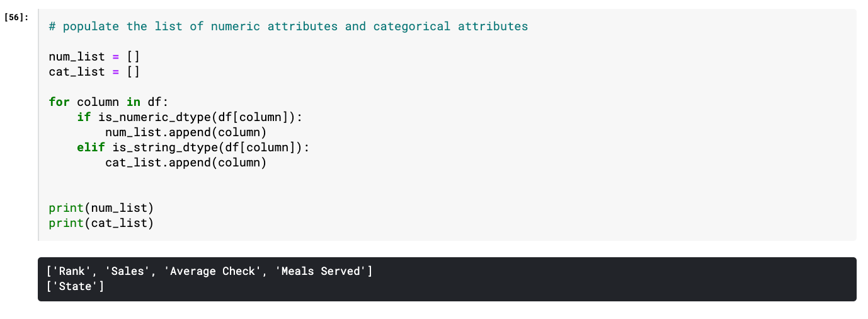
Task: Click the 'for' keyword in the loop
Action: point(59,102)
